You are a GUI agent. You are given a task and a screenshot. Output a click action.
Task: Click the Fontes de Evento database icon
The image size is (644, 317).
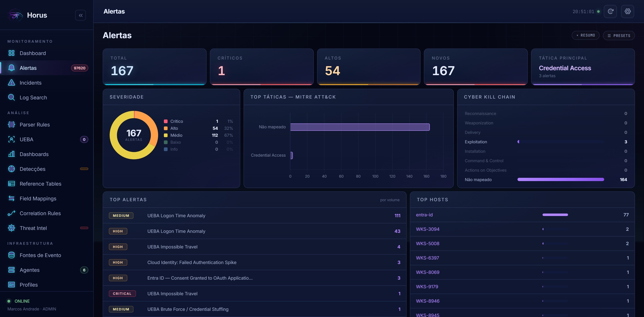11,255
